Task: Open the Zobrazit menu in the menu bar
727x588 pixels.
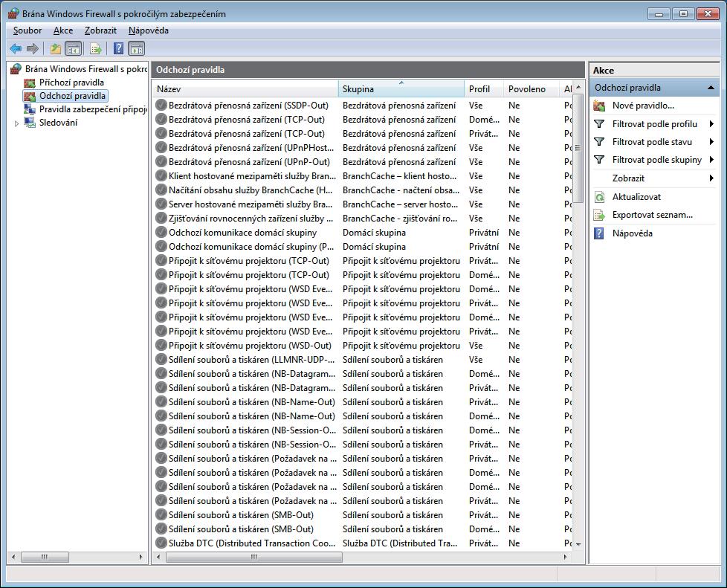Action: (100, 30)
